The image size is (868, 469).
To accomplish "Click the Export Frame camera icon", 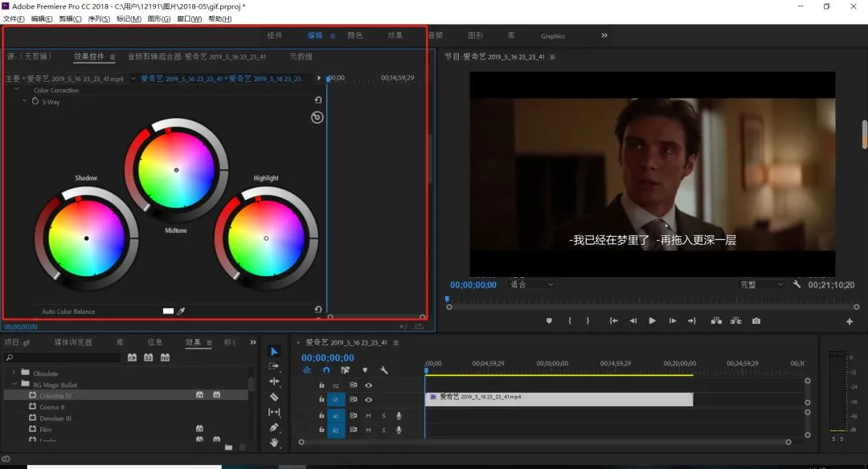I will point(756,321).
